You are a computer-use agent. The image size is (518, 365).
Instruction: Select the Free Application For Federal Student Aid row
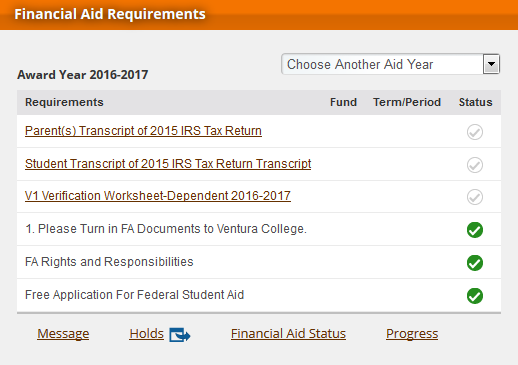259,295
